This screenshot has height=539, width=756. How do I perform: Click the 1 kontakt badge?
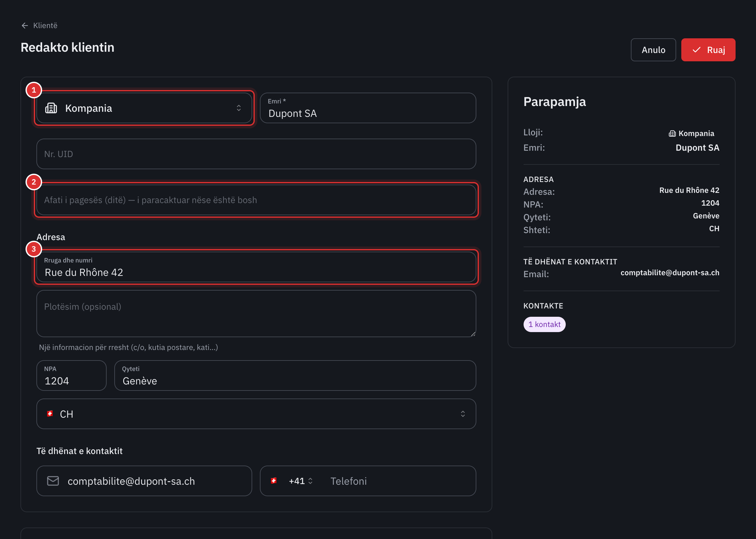(544, 324)
